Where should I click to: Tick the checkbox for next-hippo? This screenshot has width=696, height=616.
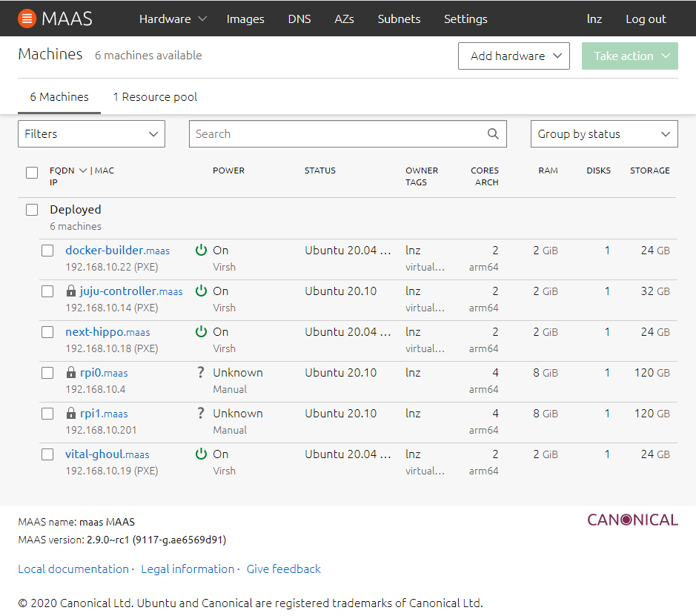(x=47, y=332)
